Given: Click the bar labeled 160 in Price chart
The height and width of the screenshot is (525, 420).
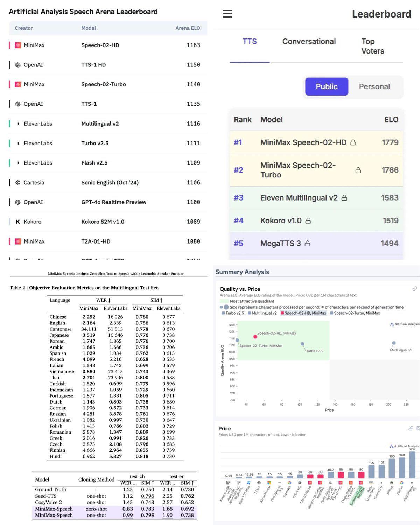Looking at the screenshot, I should [x=402, y=468].
